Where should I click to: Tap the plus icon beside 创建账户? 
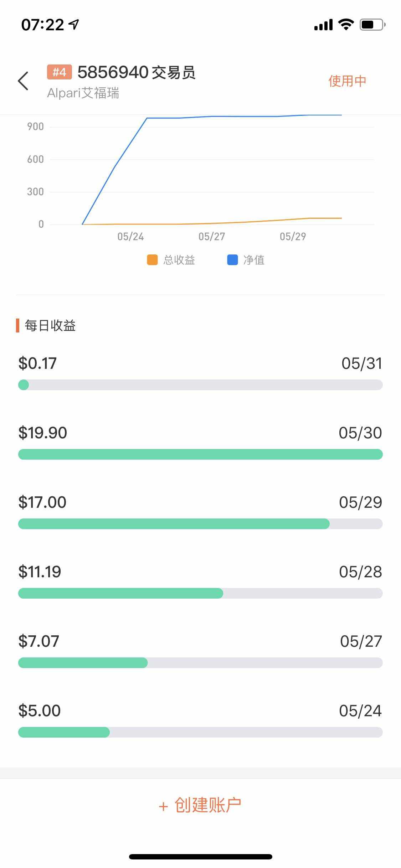click(163, 806)
